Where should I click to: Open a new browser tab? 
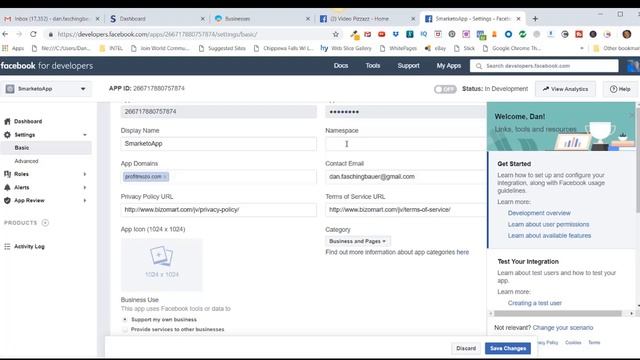[x=535, y=19]
